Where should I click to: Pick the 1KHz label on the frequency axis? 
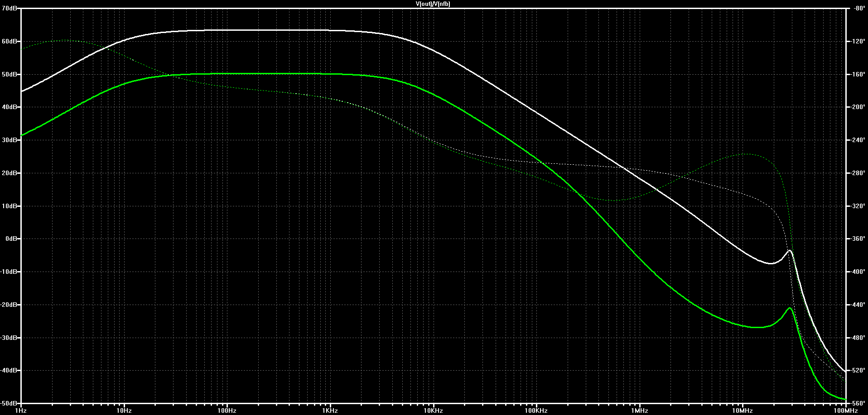click(330, 411)
